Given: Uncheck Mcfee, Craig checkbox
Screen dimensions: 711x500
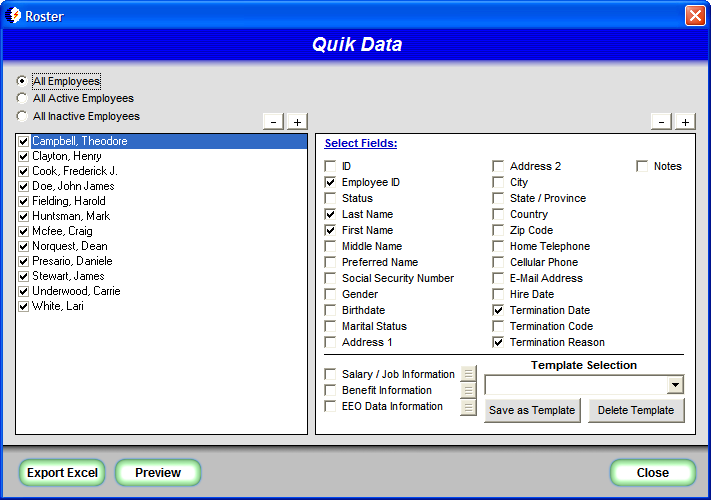Looking at the screenshot, I should pyautogui.click(x=24, y=231).
